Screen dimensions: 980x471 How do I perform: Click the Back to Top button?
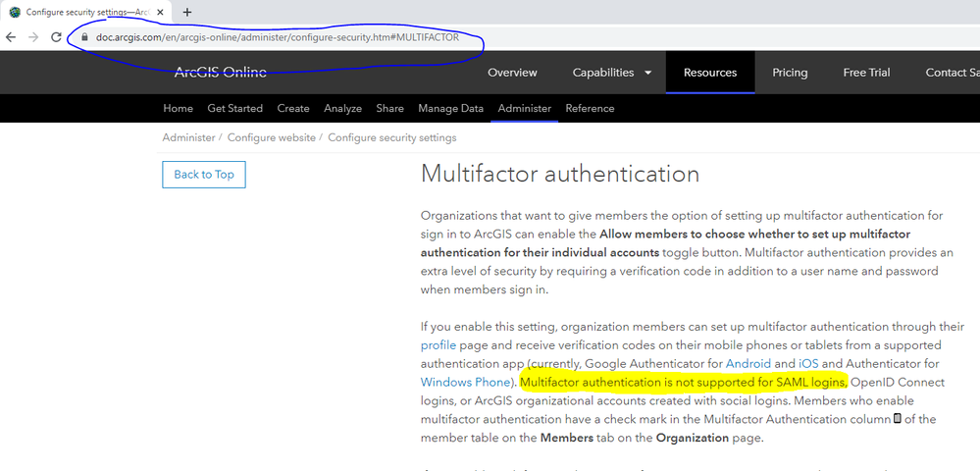click(204, 175)
